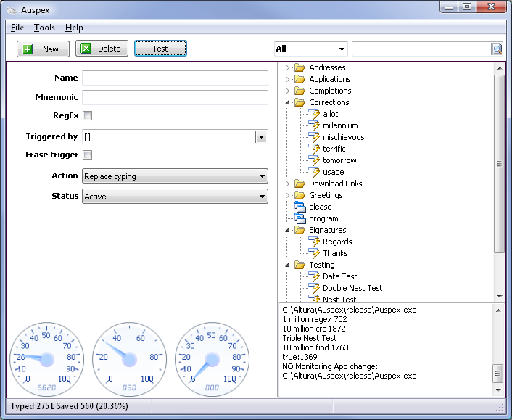Click the 'a lot' lightning macro icon
This screenshot has height=420, width=512.
[x=314, y=114]
